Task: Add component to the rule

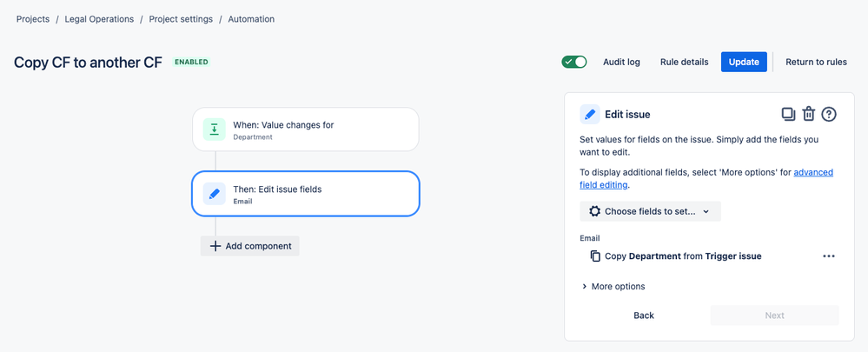Action: pyautogui.click(x=250, y=246)
